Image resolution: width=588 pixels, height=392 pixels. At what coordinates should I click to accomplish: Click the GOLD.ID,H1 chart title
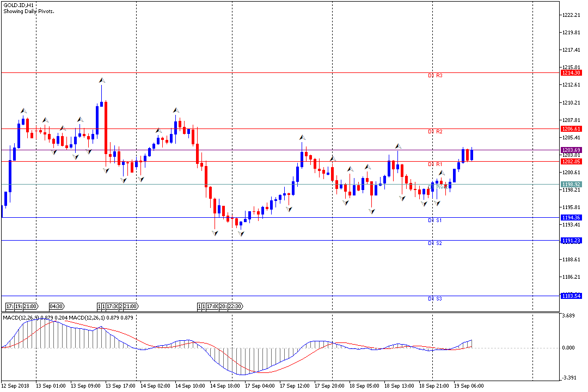[19, 5]
